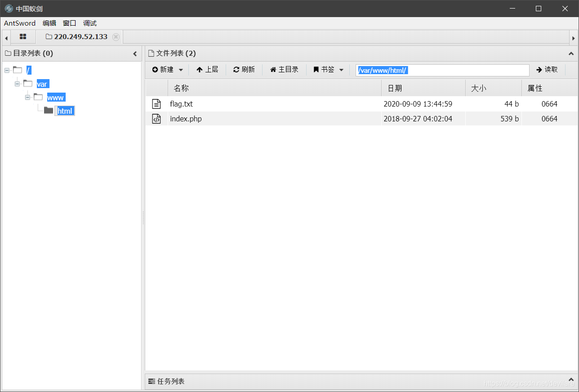Open the 新建 dropdown arrow
The image size is (579, 392).
(x=181, y=70)
